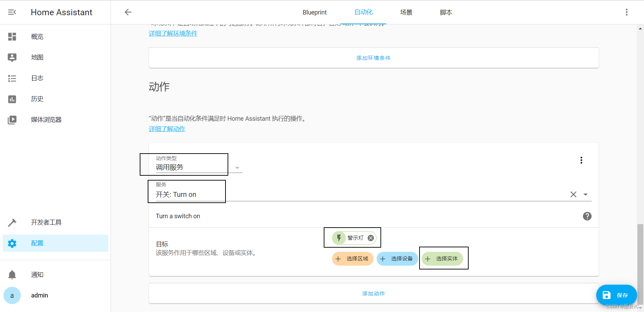The width and height of the screenshot is (644, 312).
Task: Select the 日志 sidebar item label
Action: tap(37, 78)
